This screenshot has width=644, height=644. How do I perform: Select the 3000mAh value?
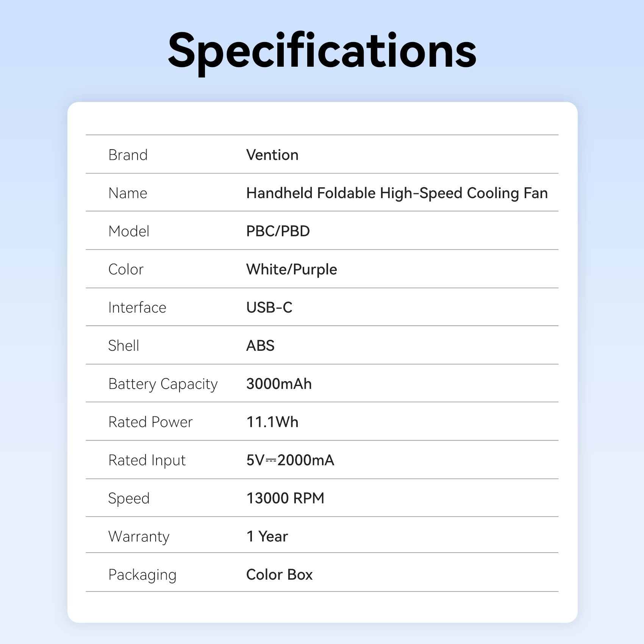click(279, 384)
